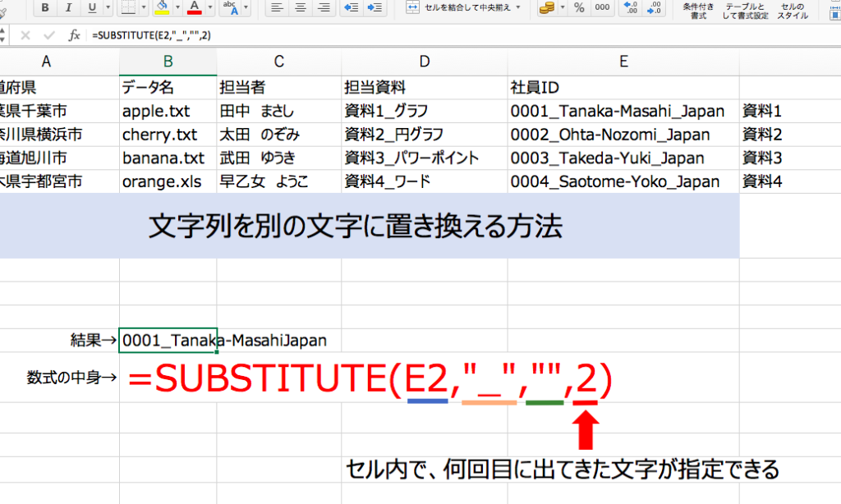Select column E header
The width and height of the screenshot is (841, 504).
(x=623, y=62)
